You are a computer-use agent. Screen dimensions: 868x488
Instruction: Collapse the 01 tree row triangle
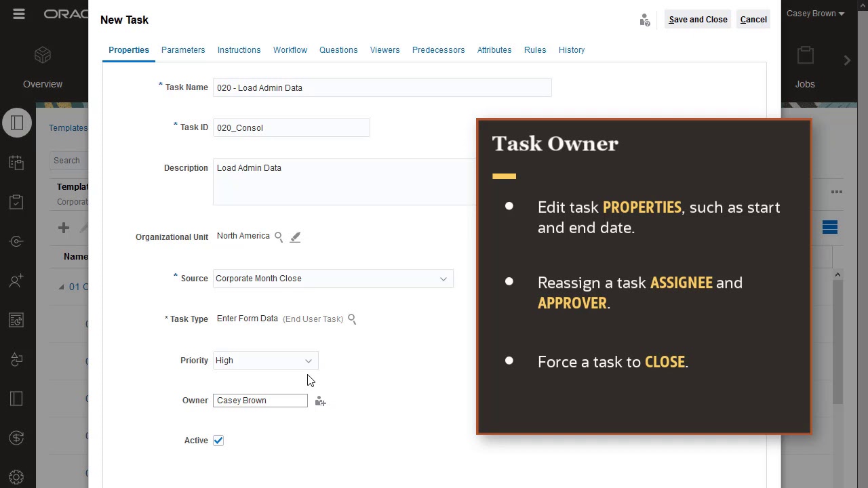[62, 287]
